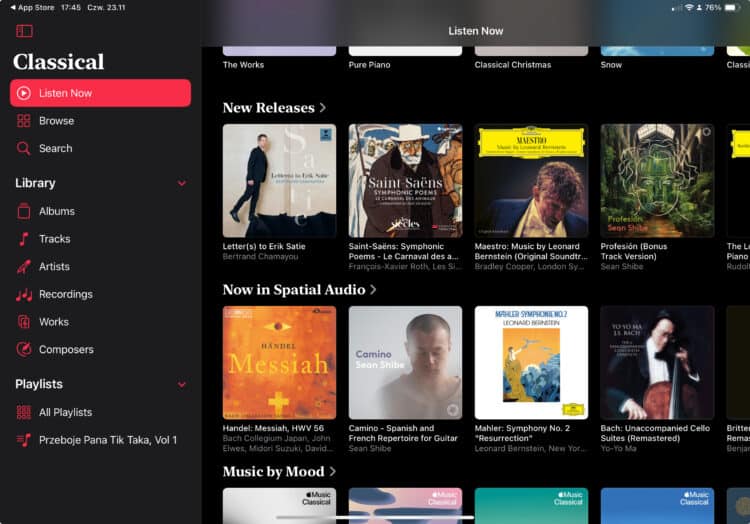Go to Tracks in Library
This screenshot has width=750, height=524.
100,239
